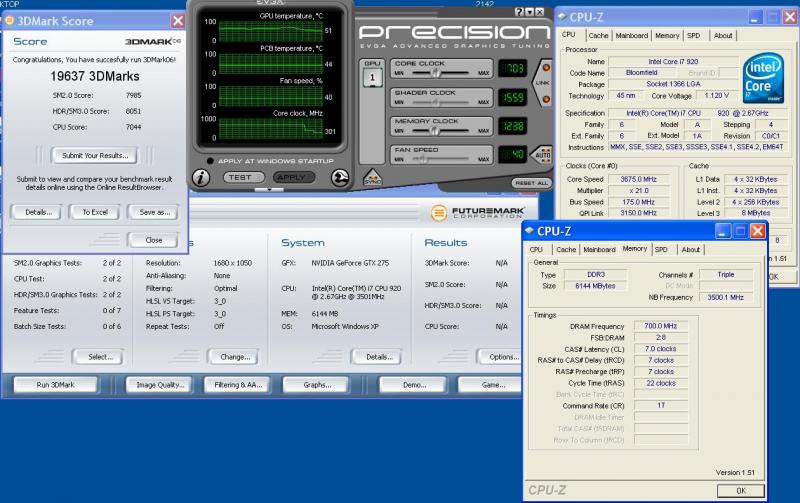
Task: Click RESET ALL in Precision
Action: (532, 183)
